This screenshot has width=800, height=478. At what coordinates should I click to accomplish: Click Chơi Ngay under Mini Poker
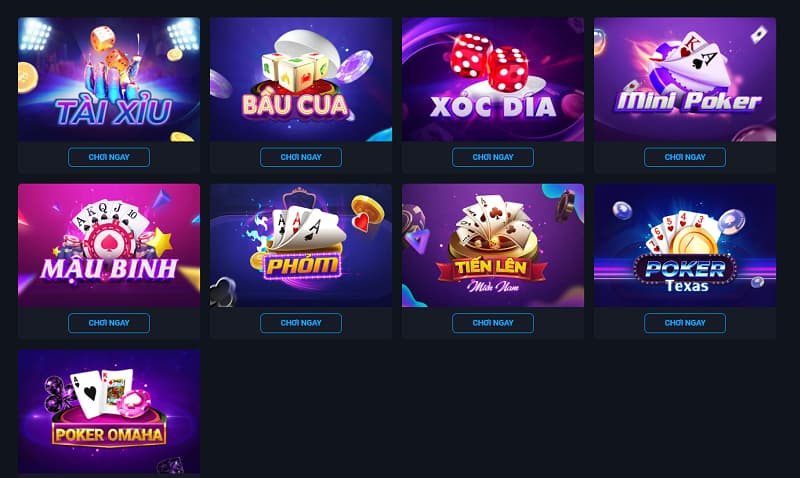tap(685, 157)
